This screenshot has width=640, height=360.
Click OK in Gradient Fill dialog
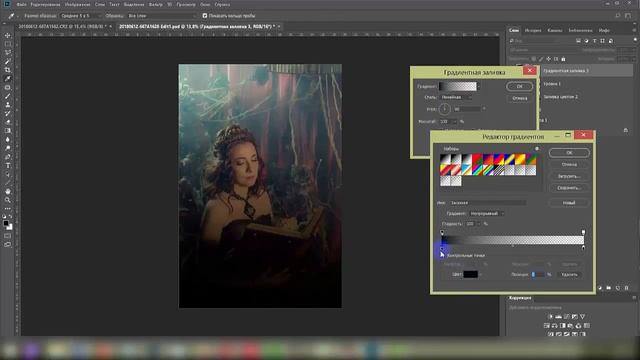(x=519, y=87)
